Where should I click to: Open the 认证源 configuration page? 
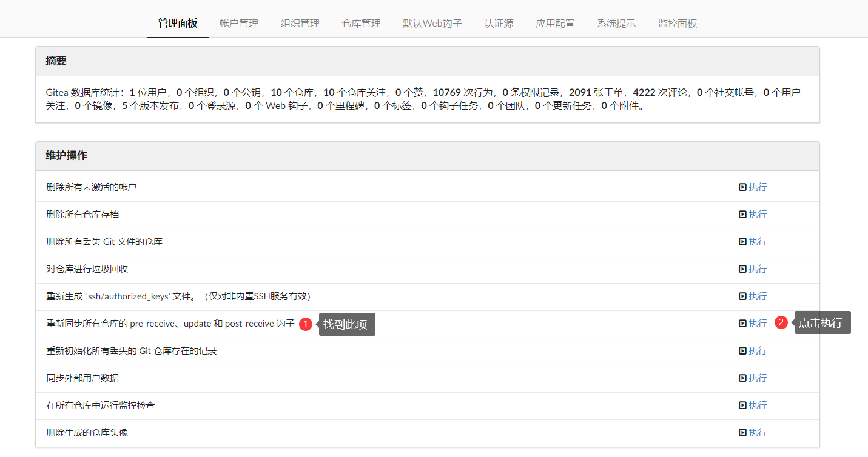(x=499, y=23)
